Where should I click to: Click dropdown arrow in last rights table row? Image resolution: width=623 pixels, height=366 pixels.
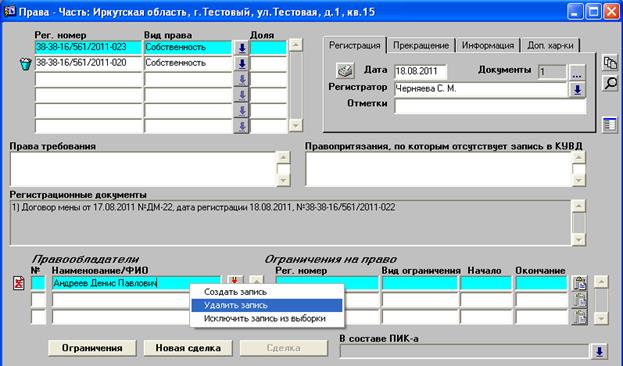coord(241,126)
